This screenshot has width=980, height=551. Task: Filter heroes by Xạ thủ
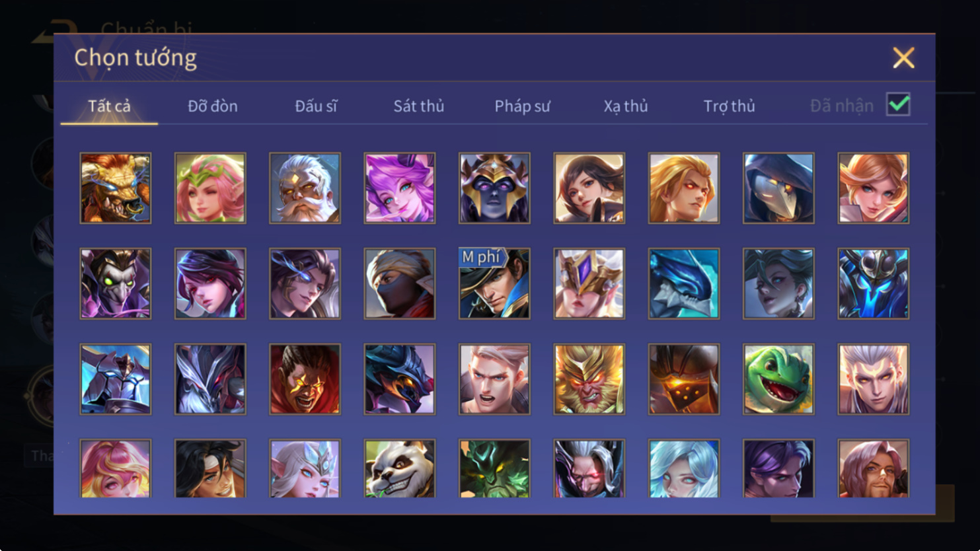[626, 106]
